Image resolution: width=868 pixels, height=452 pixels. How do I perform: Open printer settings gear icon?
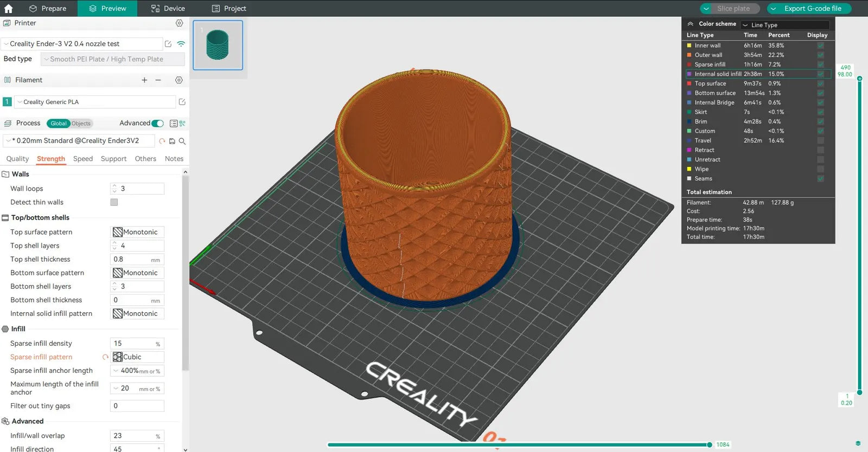(x=179, y=23)
